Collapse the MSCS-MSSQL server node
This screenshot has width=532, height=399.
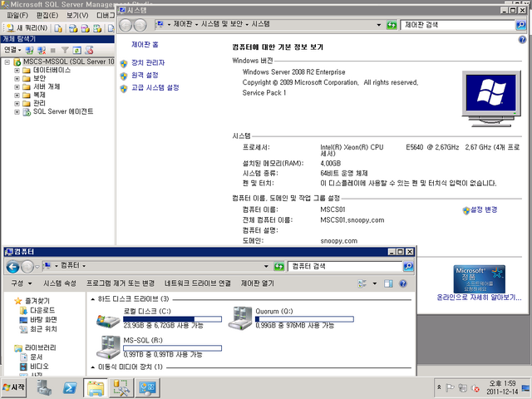point(7,62)
